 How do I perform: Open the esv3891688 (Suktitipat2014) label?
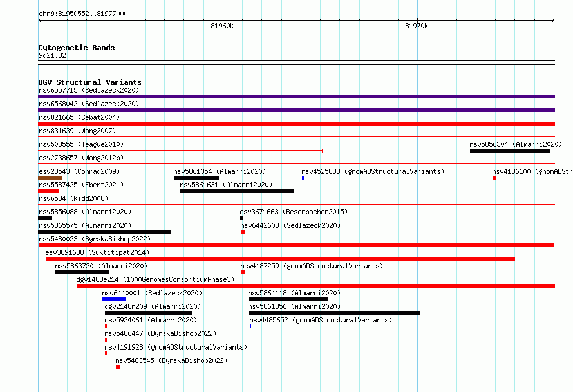pos(97,252)
